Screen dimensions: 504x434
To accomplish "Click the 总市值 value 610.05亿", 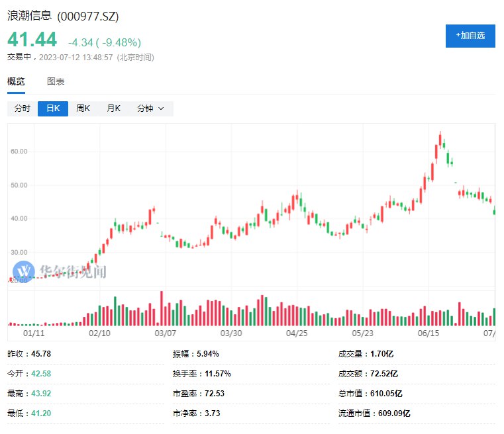I will point(386,394).
